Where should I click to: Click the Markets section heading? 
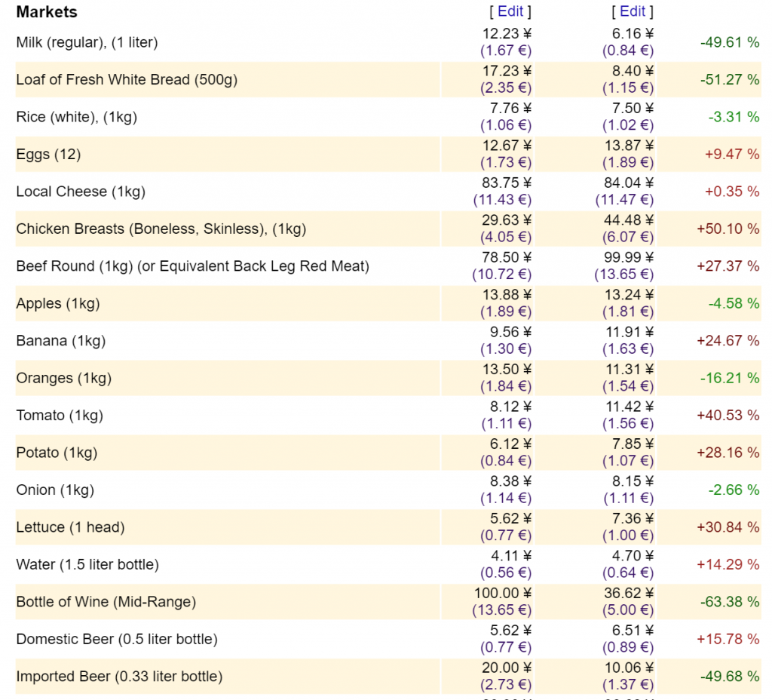pyautogui.click(x=47, y=12)
